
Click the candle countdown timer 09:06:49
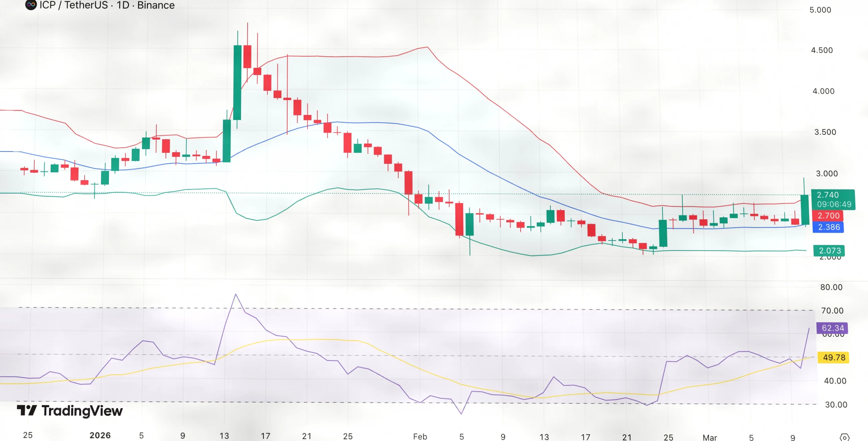coord(834,204)
